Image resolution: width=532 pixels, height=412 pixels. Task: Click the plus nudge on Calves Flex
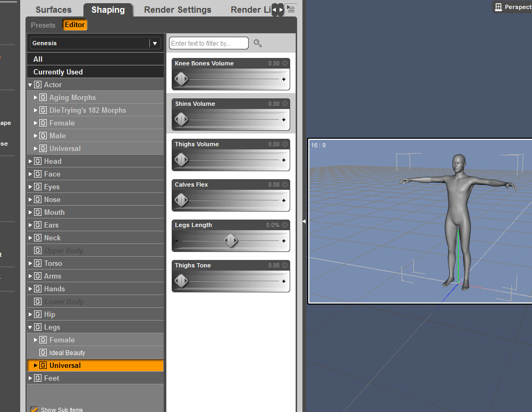[x=284, y=200]
